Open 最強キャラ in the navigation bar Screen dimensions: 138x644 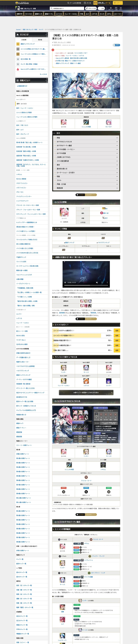click(38, 14)
